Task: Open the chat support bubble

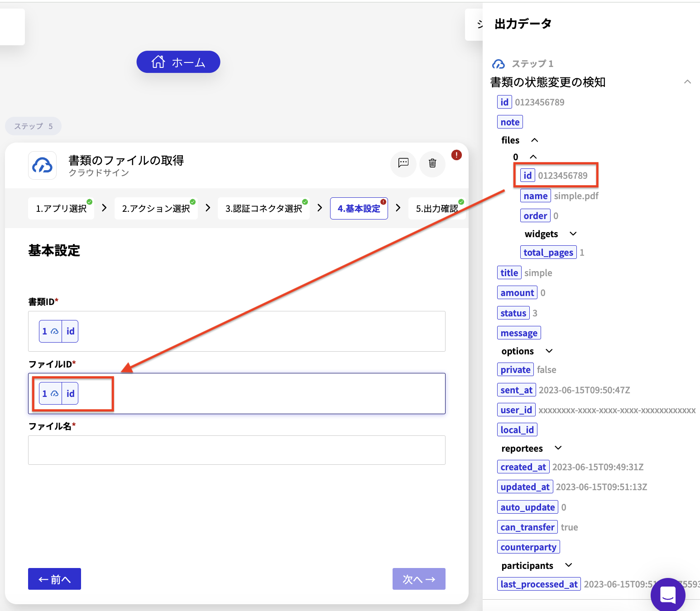Action: coord(668,595)
